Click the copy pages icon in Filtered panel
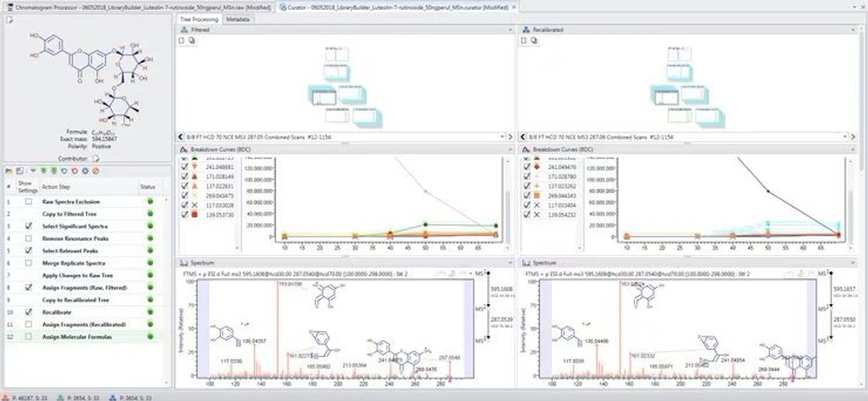 [191, 40]
